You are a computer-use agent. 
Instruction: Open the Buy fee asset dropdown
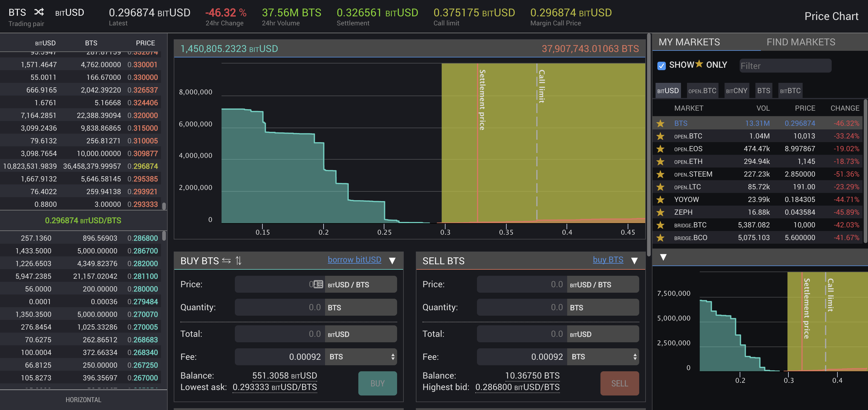(361, 357)
